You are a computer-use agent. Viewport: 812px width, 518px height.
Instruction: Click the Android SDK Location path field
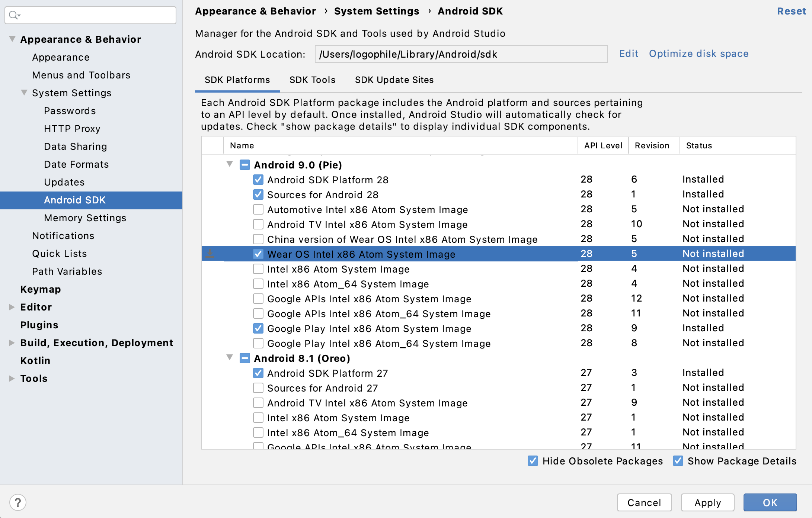point(461,54)
